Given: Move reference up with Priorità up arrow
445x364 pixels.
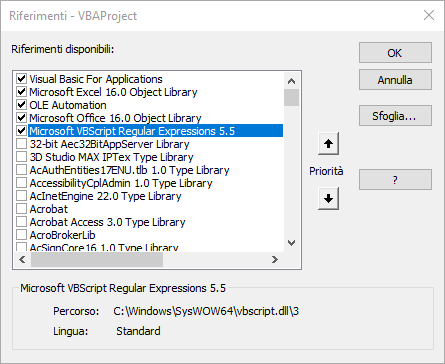Looking at the screenshot, I should [328, 144].
